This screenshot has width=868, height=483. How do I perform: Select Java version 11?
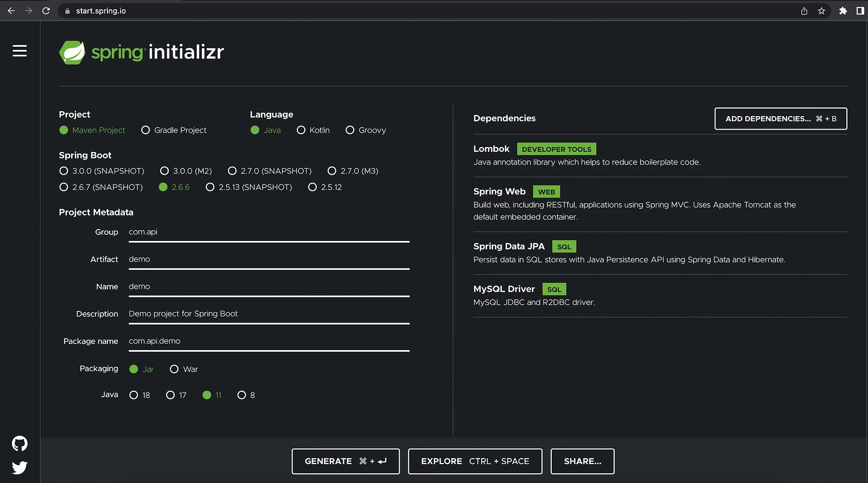point(212,395)
